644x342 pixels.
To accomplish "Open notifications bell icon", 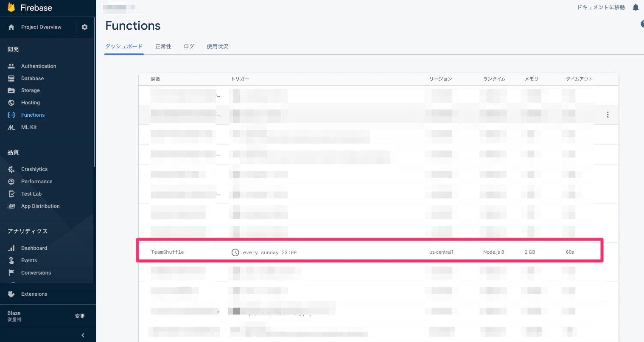I will click(x=636, y=7).
